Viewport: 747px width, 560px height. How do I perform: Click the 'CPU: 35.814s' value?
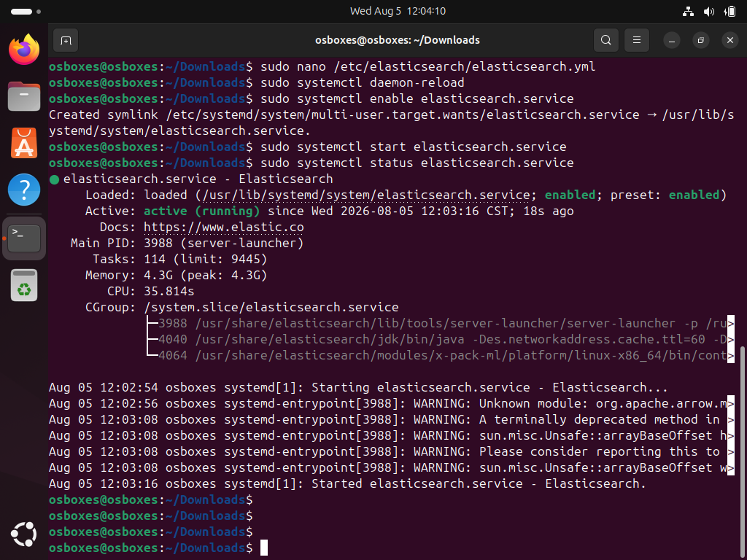point(169,292)
